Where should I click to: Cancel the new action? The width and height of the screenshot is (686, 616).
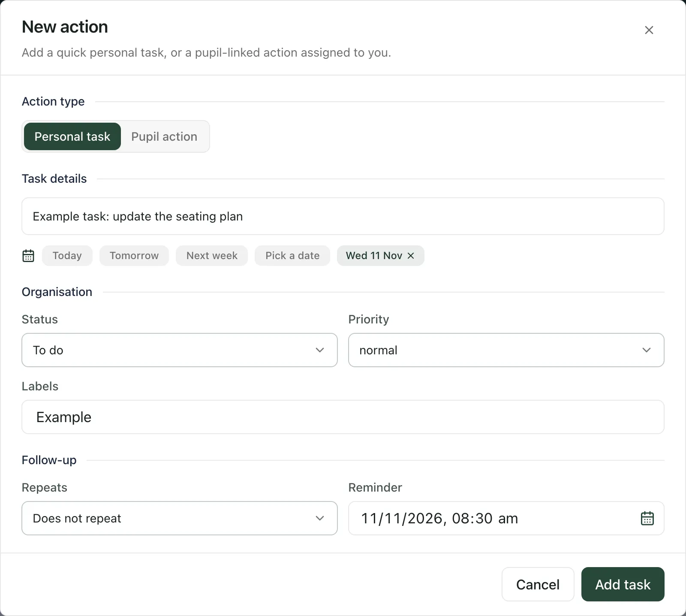[538, 584]
